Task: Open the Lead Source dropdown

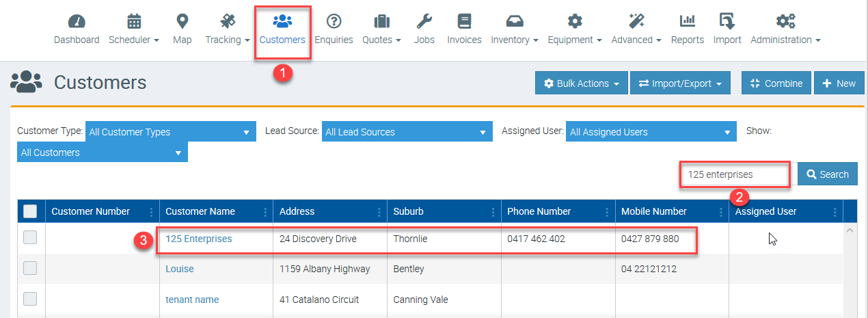Action: (407, 132)
